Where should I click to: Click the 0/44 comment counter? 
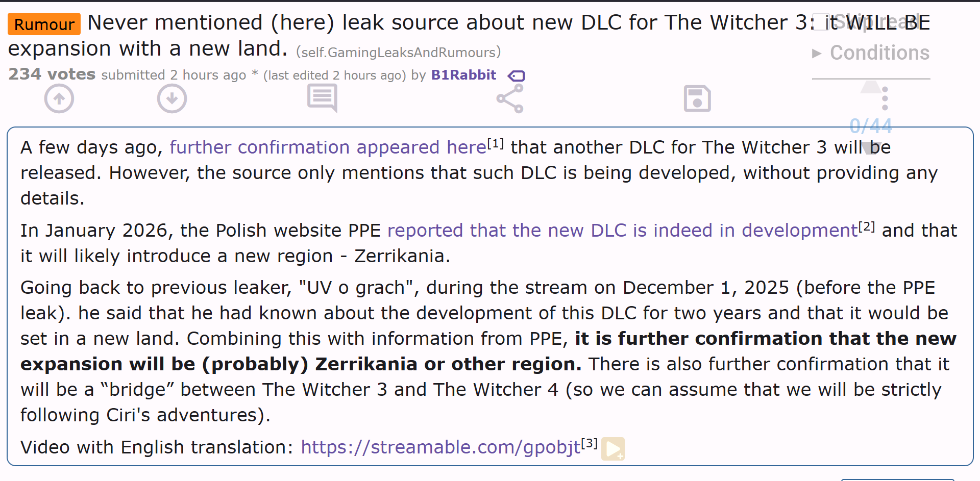tap(871, 125)
